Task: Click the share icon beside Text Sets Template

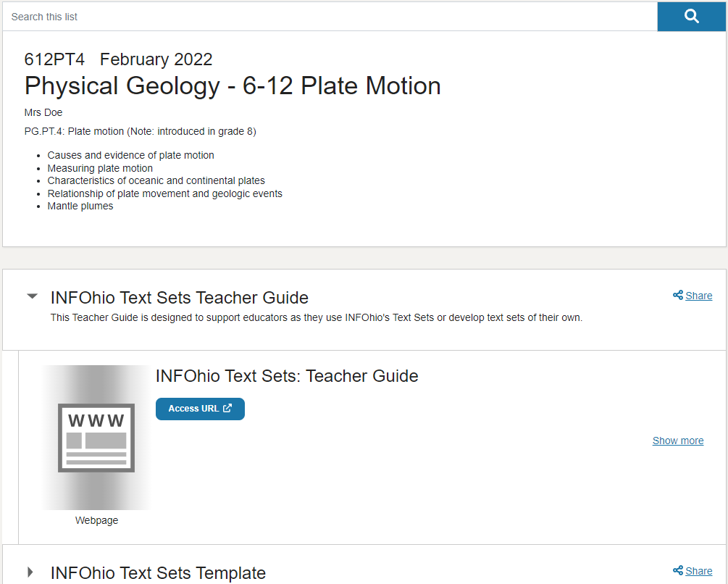Action: tap(678, 570)
